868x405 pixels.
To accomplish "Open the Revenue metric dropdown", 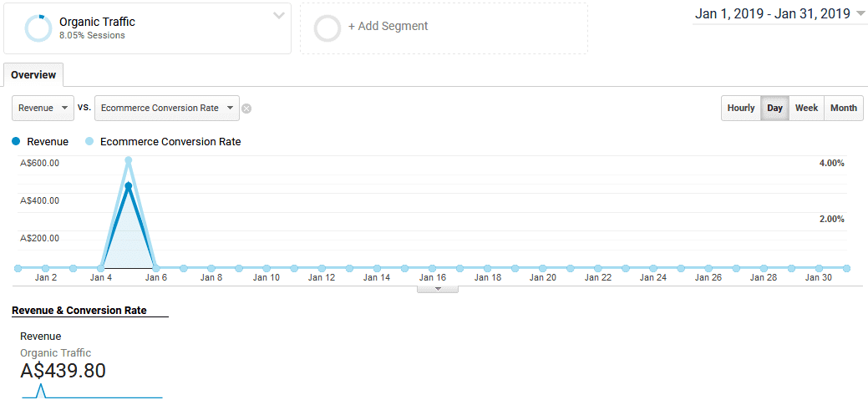I will tap(43, 108).
